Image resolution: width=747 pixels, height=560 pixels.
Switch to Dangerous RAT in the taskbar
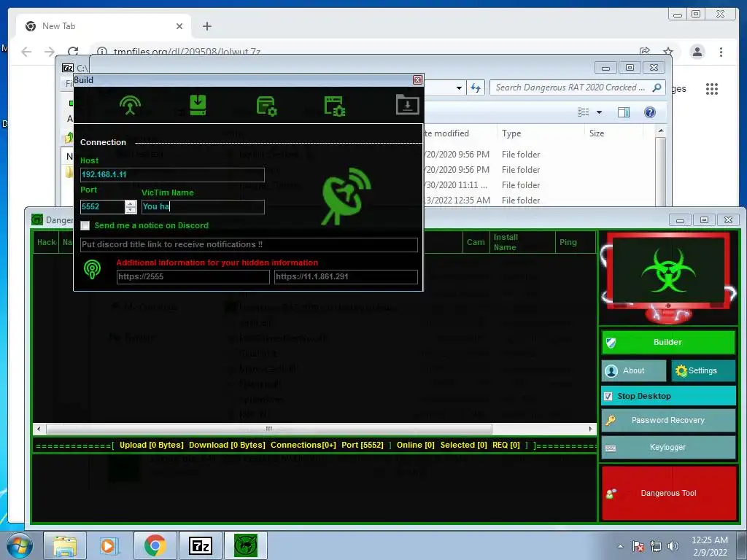click(246, 545)
